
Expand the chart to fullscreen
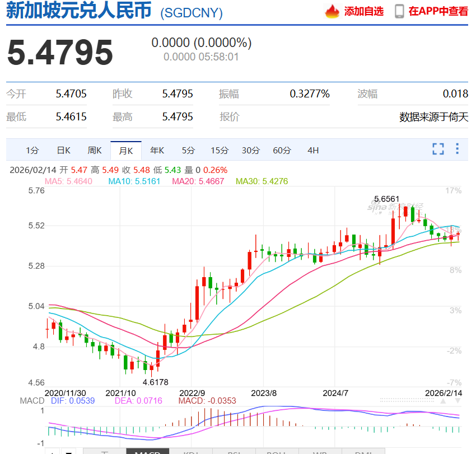point(438,149)
